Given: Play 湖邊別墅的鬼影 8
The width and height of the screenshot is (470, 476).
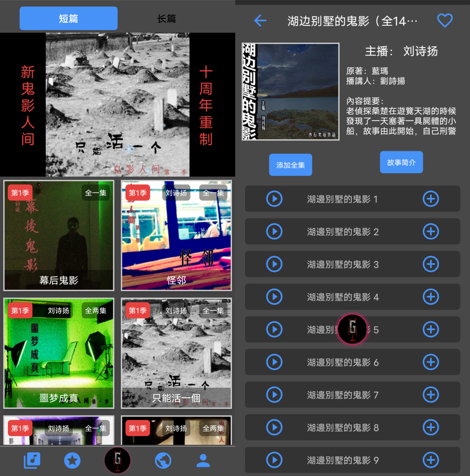Looking at the screenshot, I should click(x=274, y=428).
